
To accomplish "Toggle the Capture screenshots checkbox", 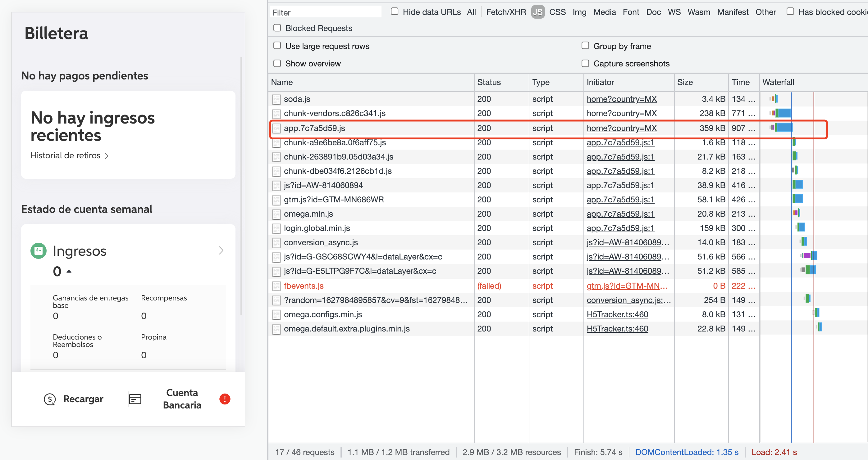I will (585, 63).
